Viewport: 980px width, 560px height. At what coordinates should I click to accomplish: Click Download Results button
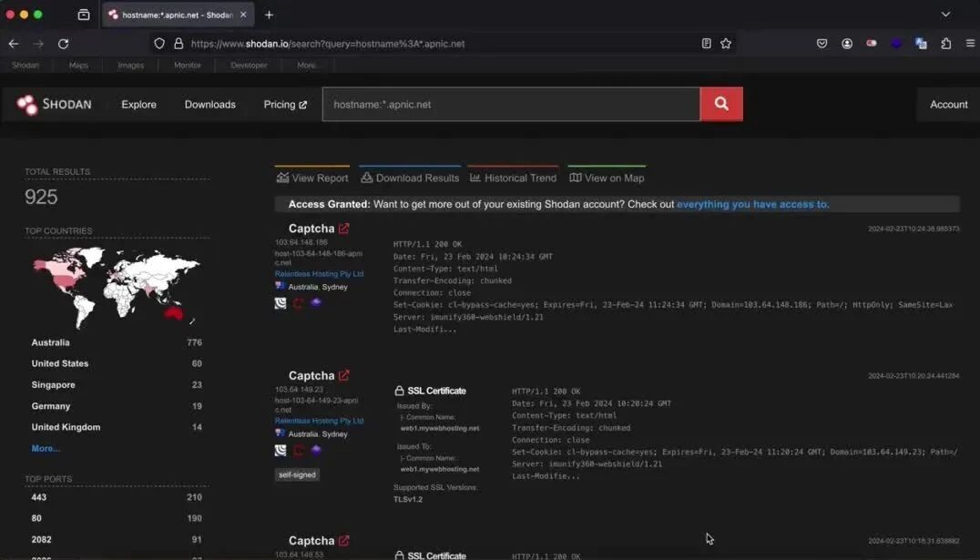tap(410, 178)
